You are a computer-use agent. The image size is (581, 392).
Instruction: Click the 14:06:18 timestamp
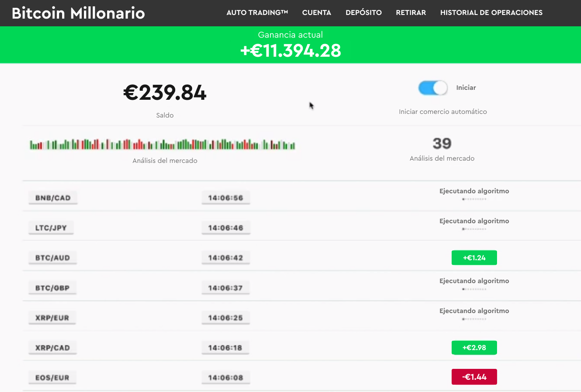point(226,348)
